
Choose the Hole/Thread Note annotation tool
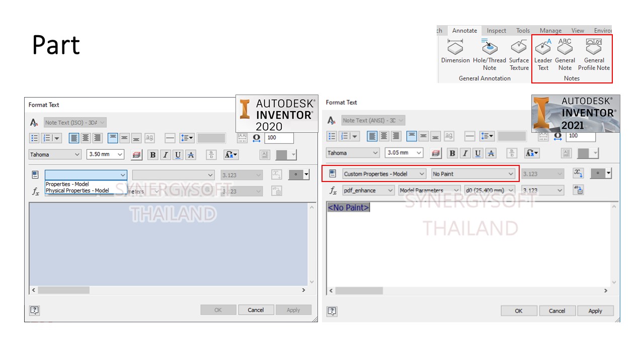click(489, 55)
